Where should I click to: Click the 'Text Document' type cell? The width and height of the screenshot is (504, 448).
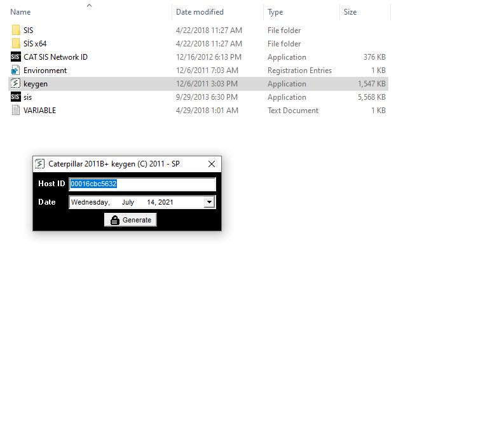(x=293, y=110)
